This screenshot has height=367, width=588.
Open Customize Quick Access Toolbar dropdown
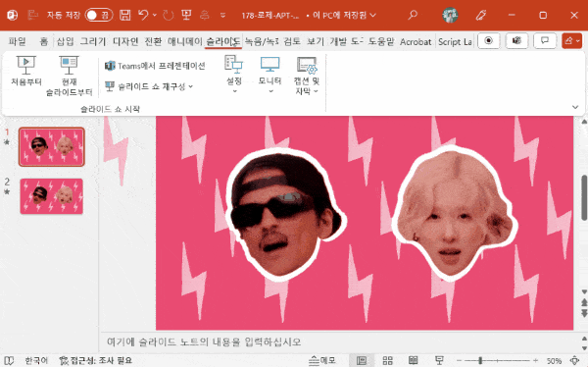pyautogui.click(x=222, y=15)
